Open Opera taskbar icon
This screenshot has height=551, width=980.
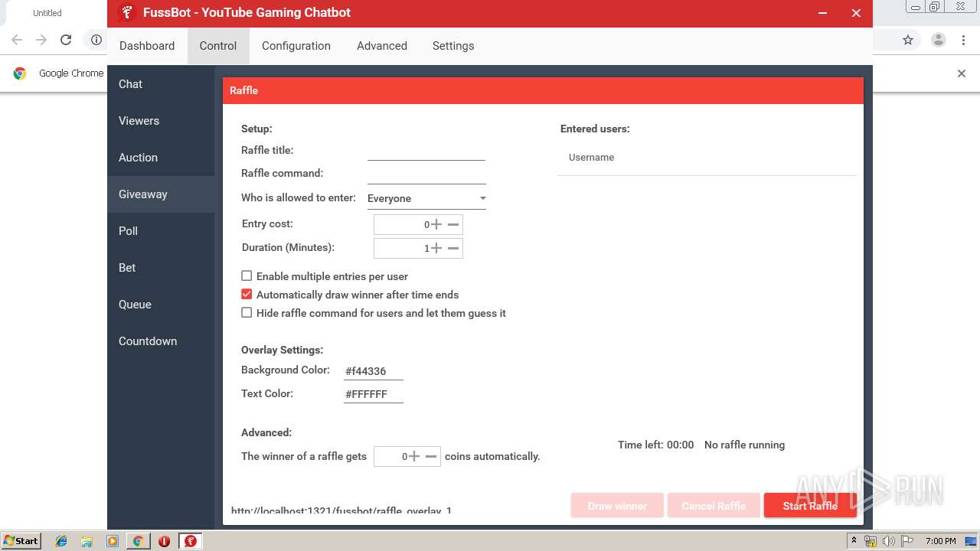[x=164, y=541]
